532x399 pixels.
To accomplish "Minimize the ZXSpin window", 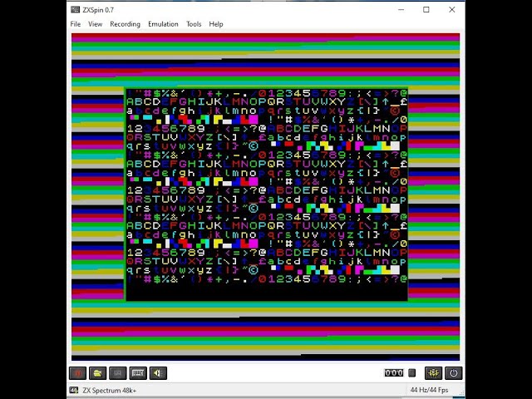I will tap(401, 10).
